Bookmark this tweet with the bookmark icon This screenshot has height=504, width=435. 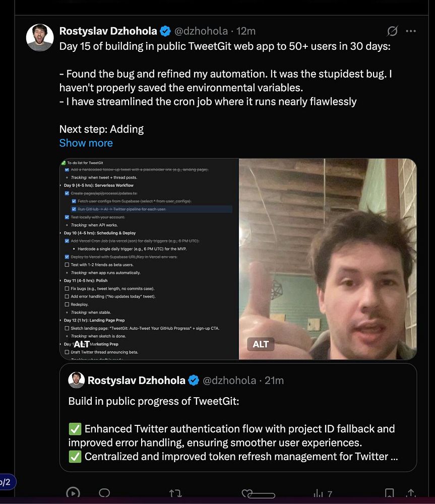(x=389, y=493)
